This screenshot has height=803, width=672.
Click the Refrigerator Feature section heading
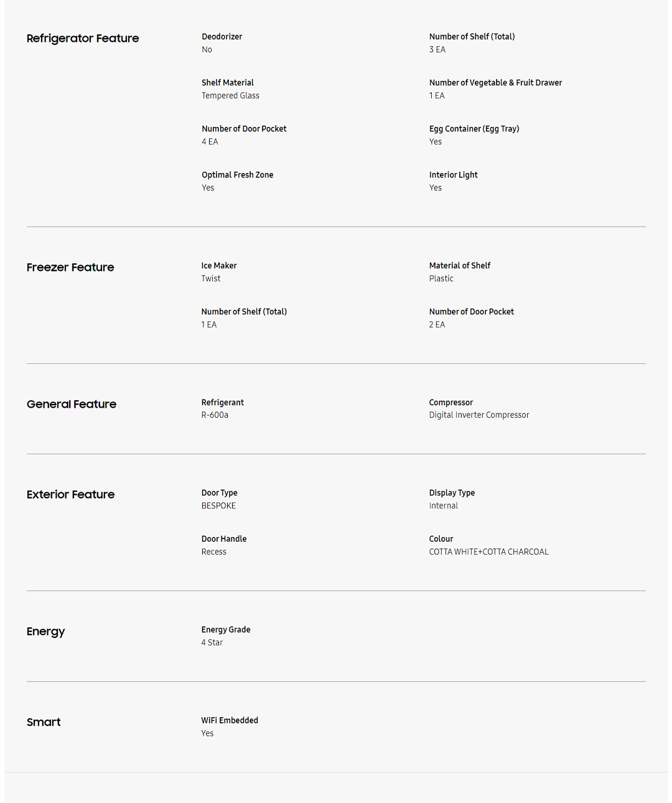click(83, 39)
